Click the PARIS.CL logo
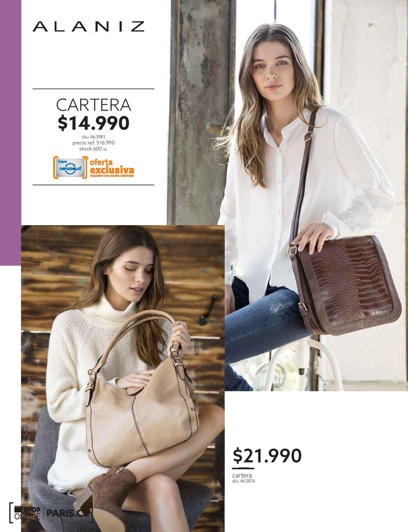This screenshot has width=408, height=532. tap(68, 513)
